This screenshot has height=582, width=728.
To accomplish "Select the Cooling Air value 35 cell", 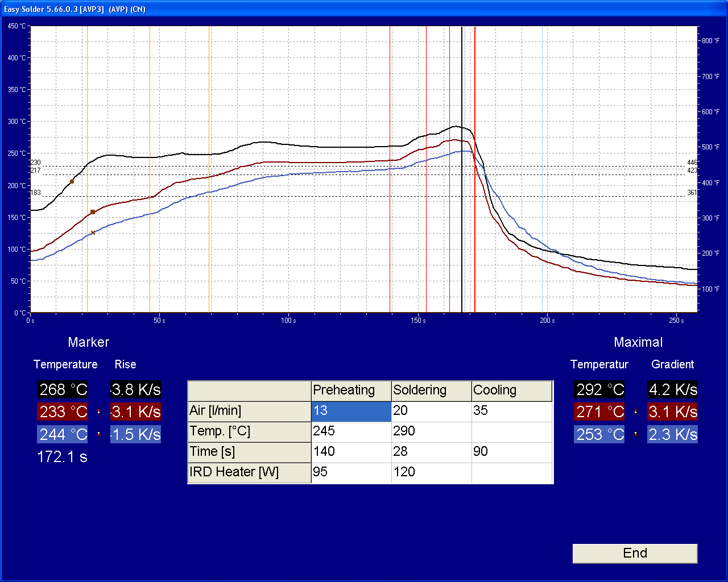I will [512, 411].
